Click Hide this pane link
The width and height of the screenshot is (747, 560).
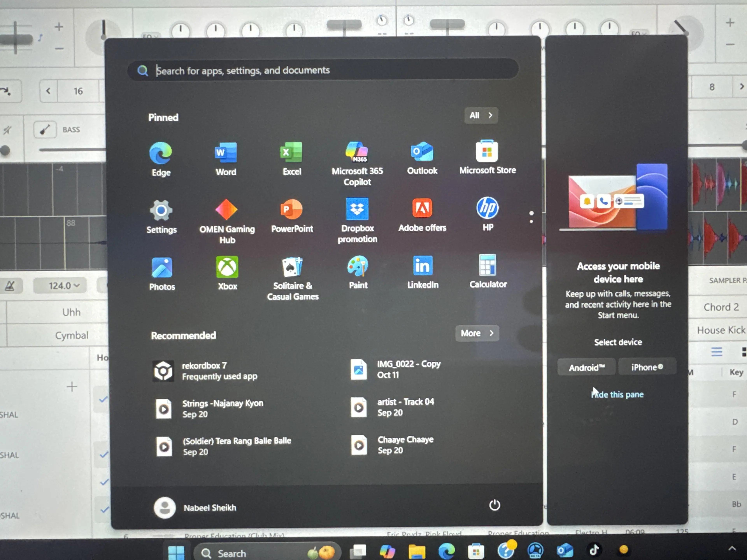click(x=617, y=394)
